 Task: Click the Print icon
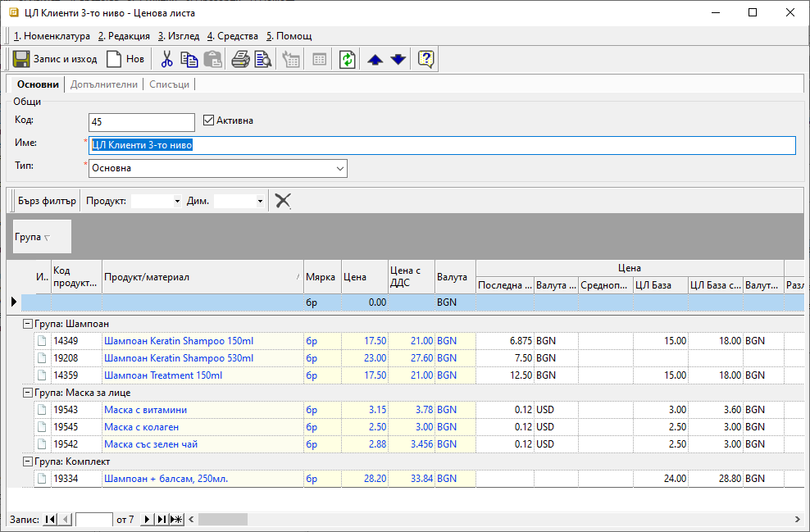[x=240, y=59]
